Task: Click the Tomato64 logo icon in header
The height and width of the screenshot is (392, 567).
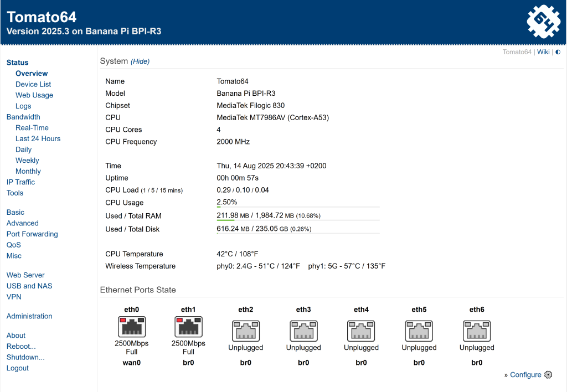Action: (543, 22)
